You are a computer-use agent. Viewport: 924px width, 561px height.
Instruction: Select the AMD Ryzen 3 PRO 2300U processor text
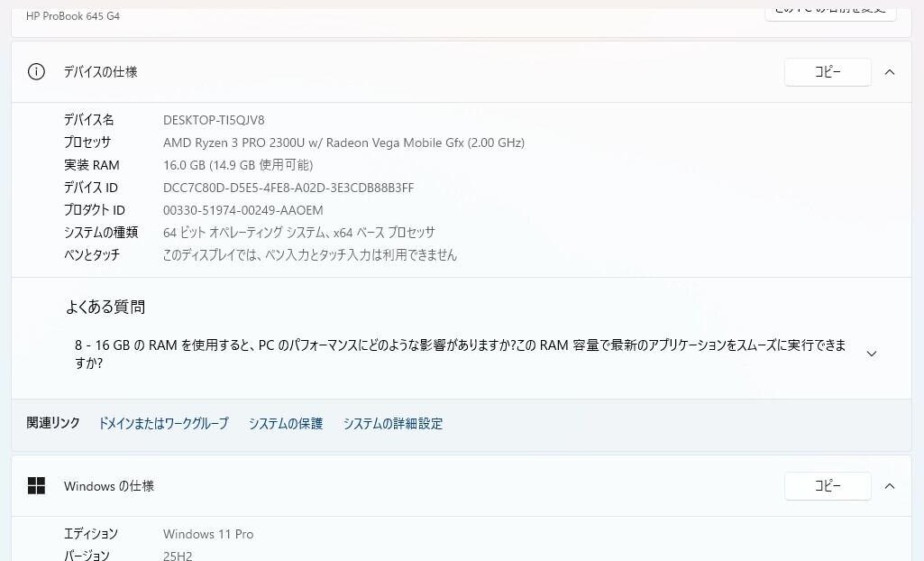343,143
